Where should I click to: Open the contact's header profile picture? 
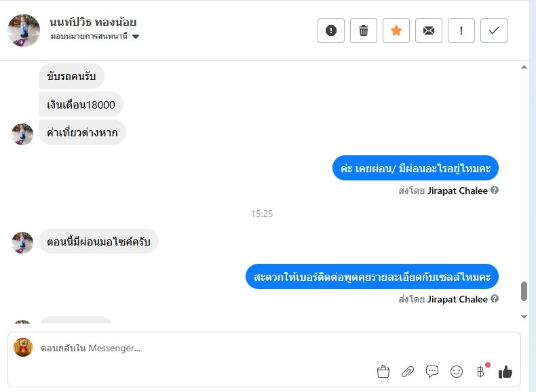[24, 31]
